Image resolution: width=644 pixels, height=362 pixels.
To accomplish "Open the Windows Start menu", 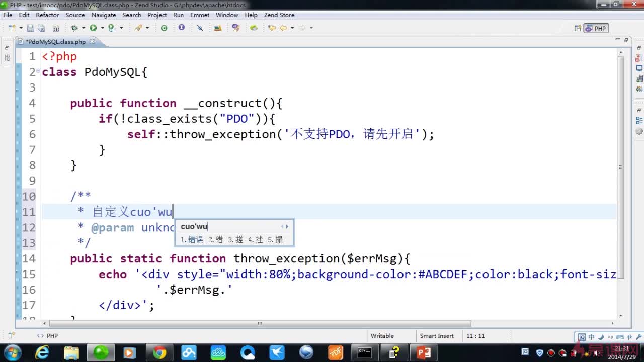I will 12,353.
